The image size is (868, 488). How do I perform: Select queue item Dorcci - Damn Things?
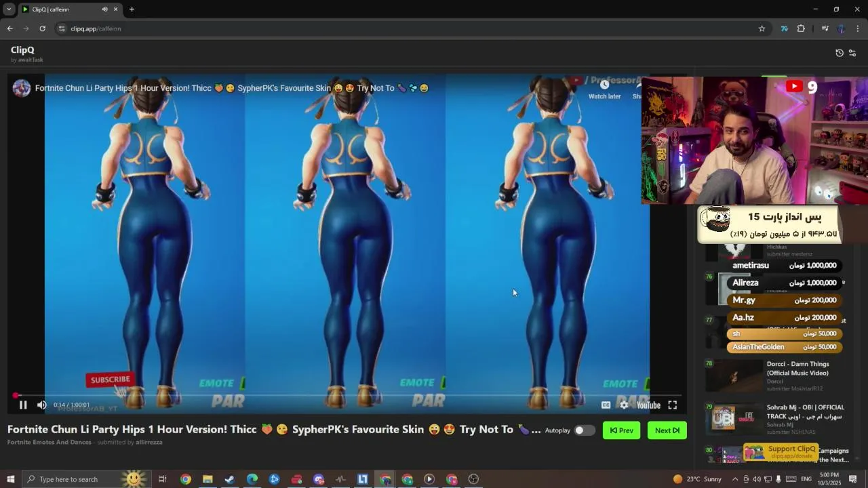[x=775, y=376]
